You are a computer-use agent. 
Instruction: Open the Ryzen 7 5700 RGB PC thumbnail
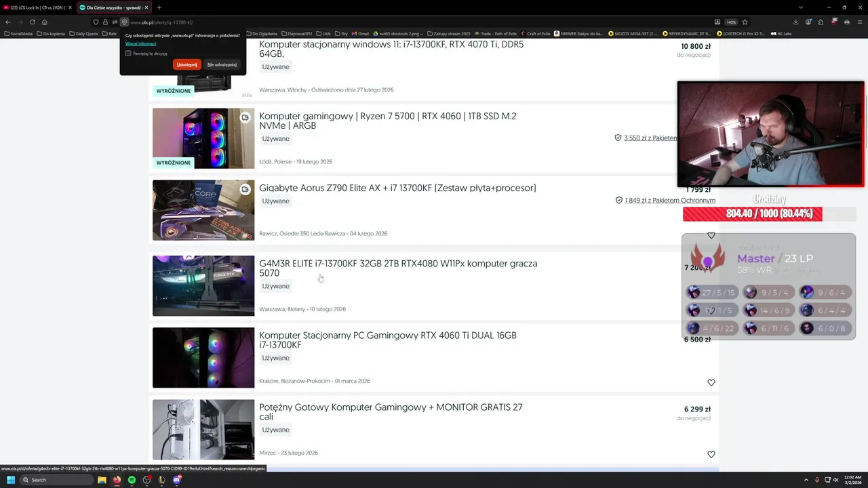click(203, 138)
